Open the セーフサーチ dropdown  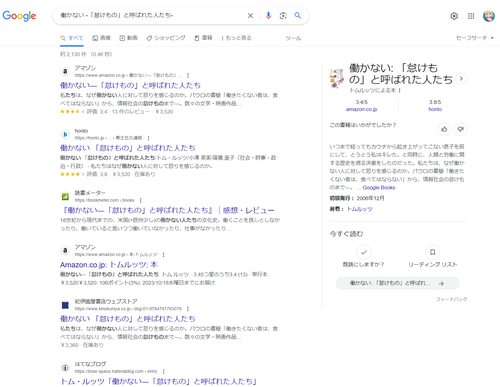coord(475,38)
